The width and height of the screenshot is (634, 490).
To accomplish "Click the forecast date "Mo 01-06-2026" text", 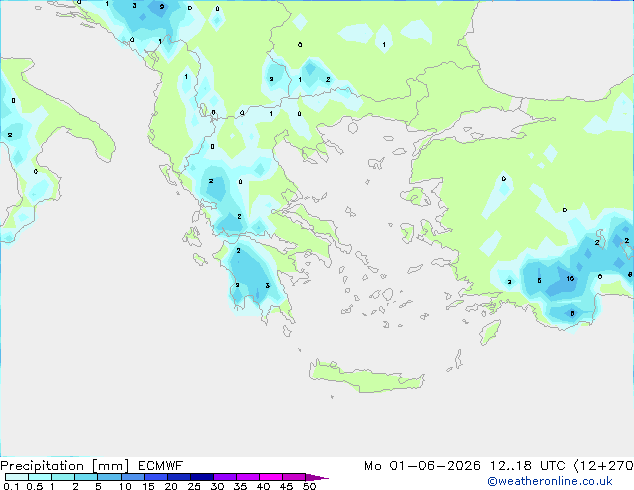I will (x=422, y=466).
